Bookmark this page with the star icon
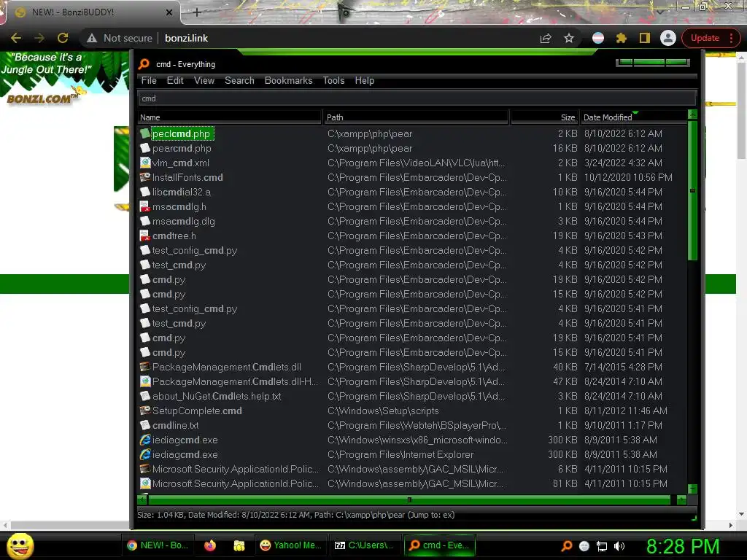 pos(569,38)
